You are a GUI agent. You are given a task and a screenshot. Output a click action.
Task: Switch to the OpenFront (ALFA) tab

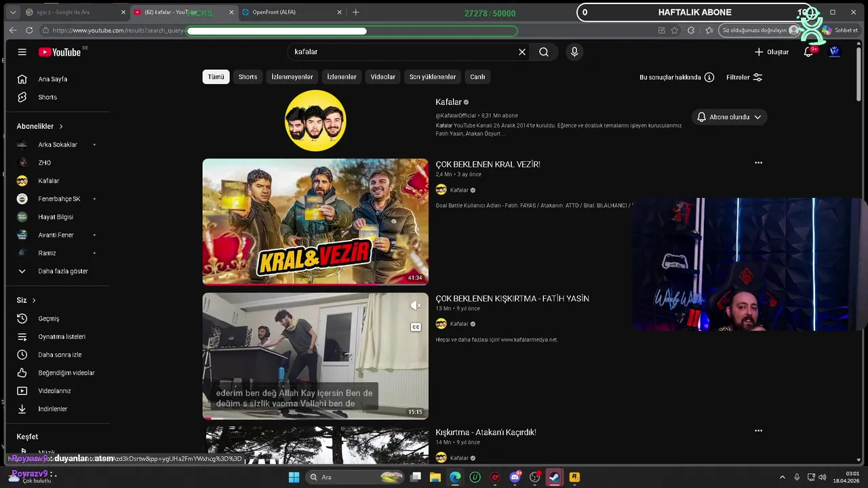click(x=290, y=12)
